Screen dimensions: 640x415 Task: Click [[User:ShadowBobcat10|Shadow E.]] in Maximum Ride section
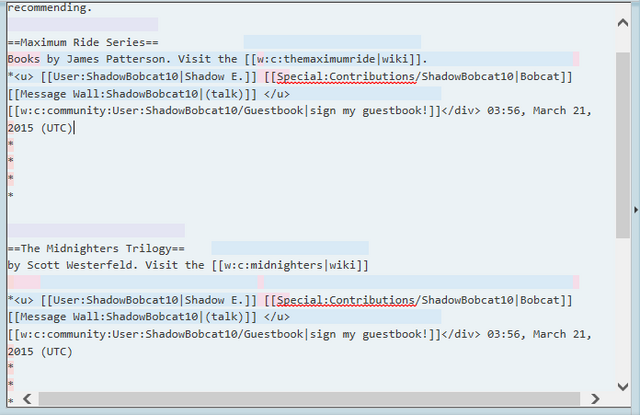point(149,77)
